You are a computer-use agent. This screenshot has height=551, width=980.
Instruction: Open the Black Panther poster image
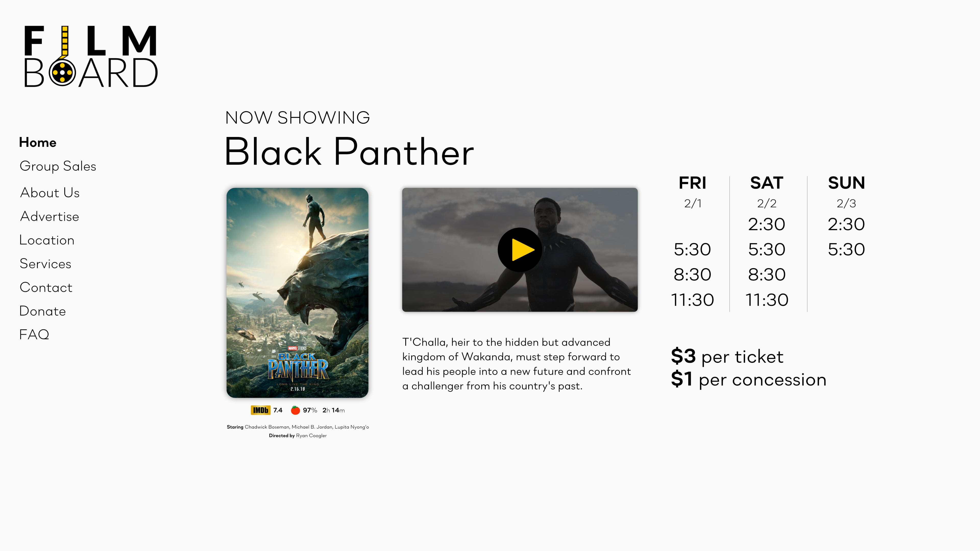[x=297, y=293]
